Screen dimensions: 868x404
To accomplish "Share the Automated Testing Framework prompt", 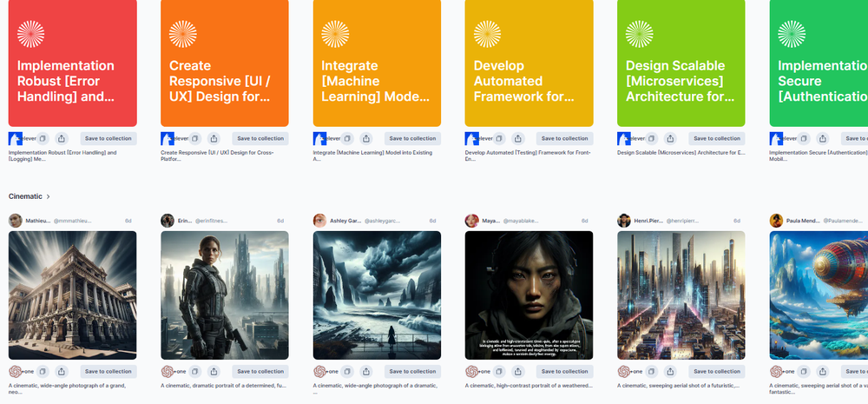I will pyautogui.click(x=518, y=138).
